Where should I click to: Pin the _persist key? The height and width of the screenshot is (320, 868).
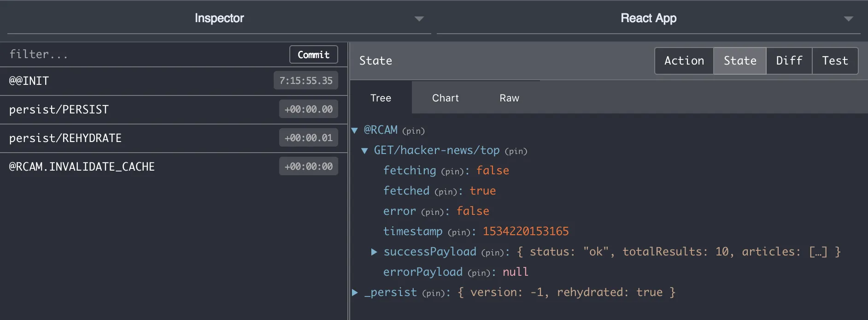(434, 293)
